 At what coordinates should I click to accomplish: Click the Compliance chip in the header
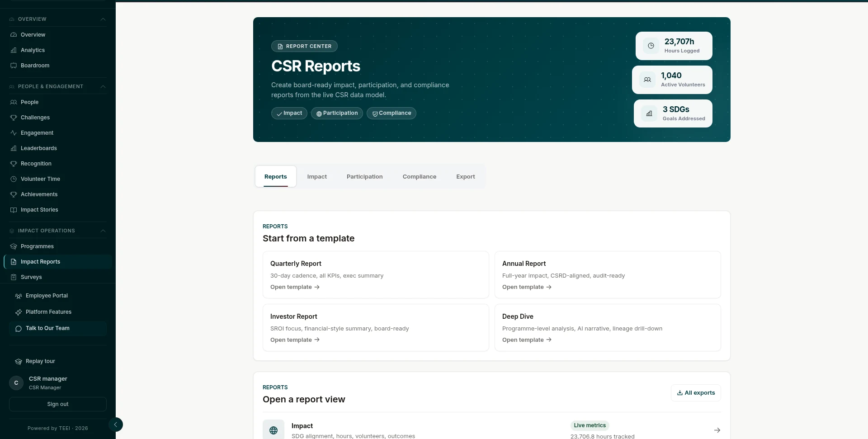pyautogui.click(x=392, y=113)
